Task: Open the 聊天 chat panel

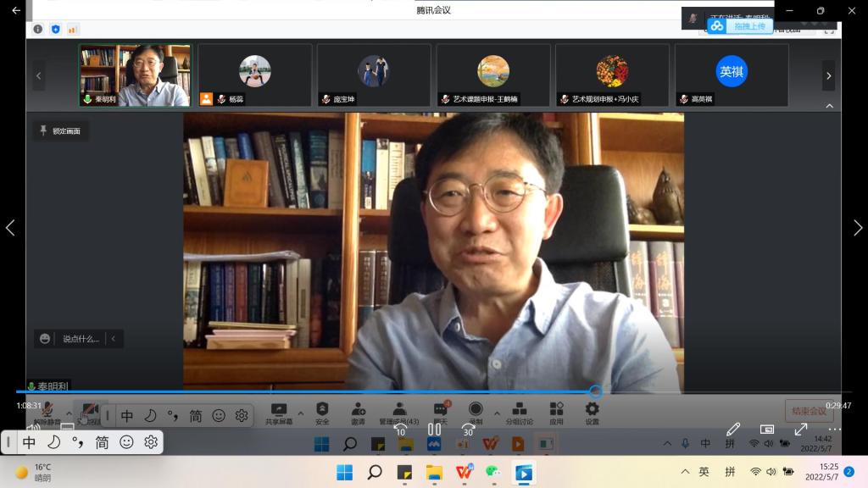Action: [x=440, y=412]
